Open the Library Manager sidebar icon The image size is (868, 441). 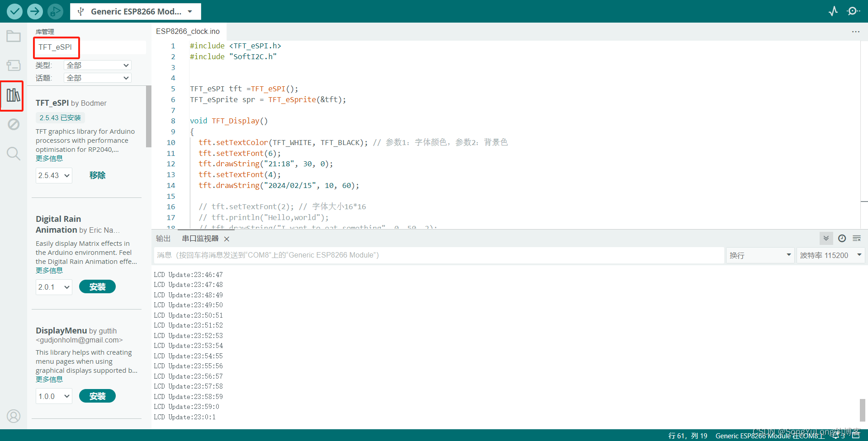14,95
